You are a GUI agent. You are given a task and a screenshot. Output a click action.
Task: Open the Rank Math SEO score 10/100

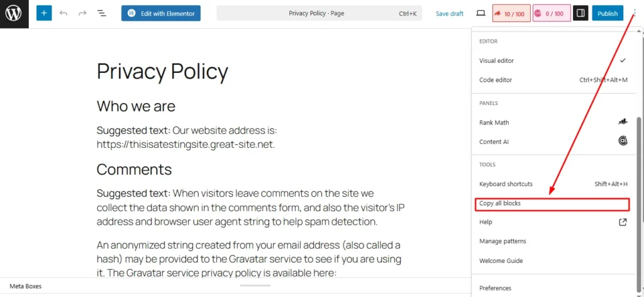[511, 13]
